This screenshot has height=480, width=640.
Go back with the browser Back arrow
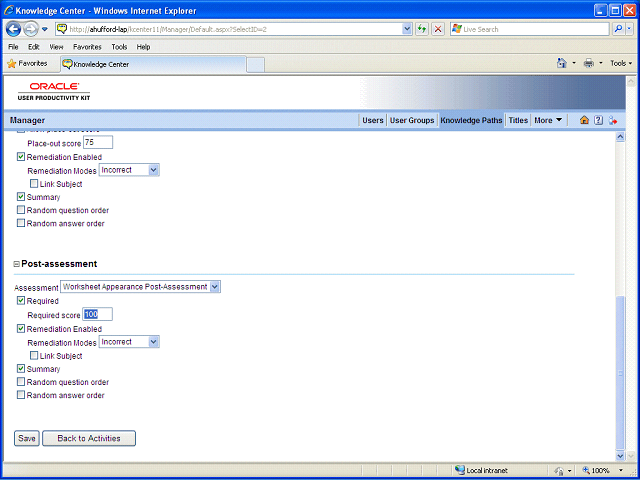(13, 29)
